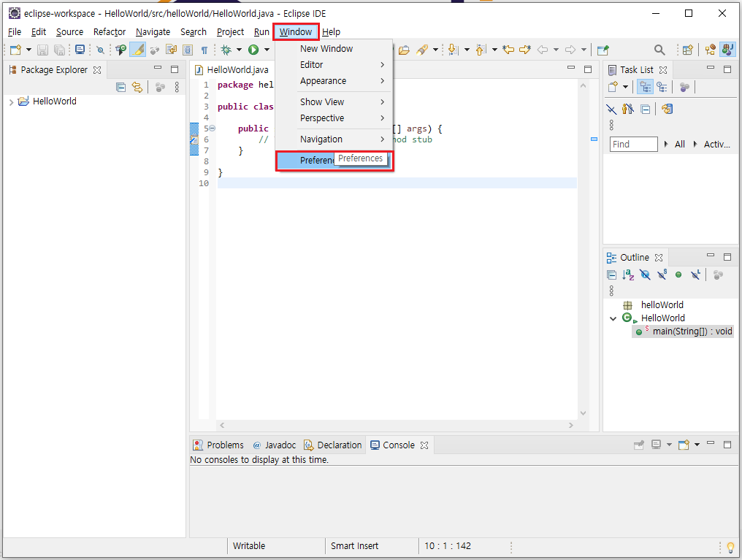The width and height of the screenshot is (742, 560).
Task: Open the File menu
Action: coord(15,31)
